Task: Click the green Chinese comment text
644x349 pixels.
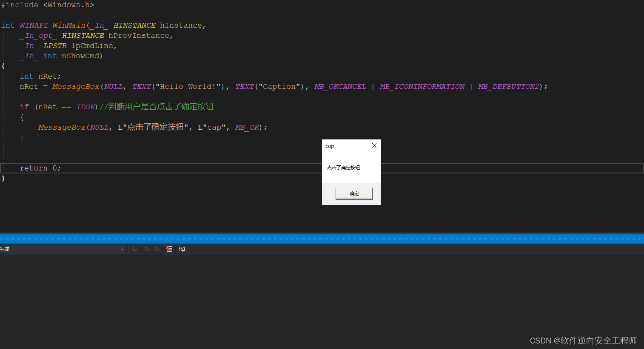Action: coord(156,106)
